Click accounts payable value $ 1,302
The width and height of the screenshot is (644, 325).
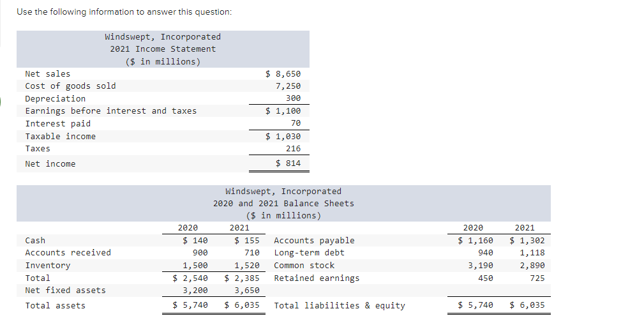tap(527, 240)
